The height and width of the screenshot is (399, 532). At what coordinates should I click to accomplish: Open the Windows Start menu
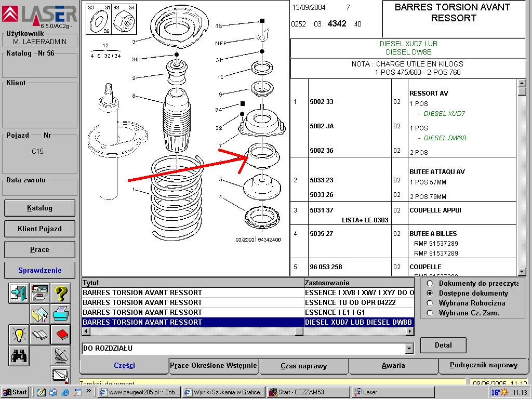[15, 392]
